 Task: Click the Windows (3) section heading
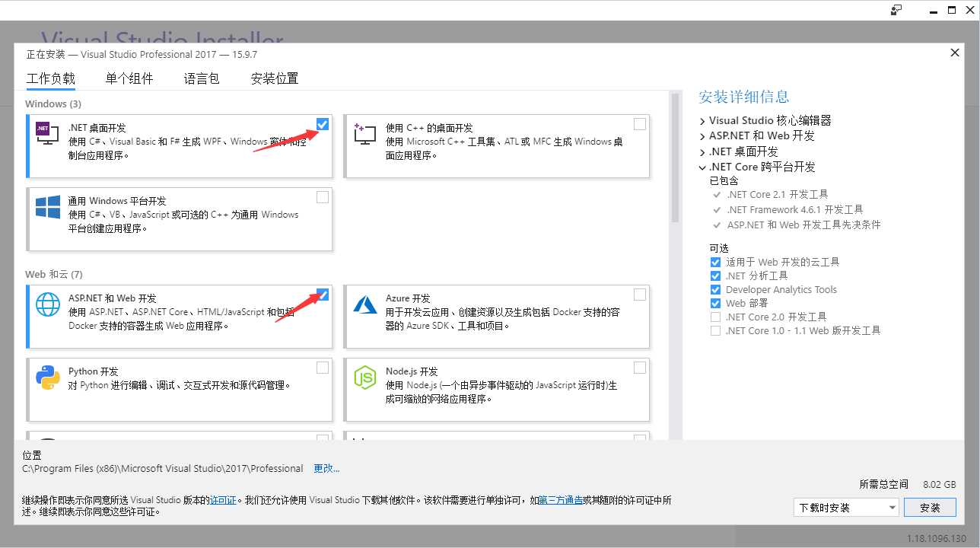click(x=53, y=104)
